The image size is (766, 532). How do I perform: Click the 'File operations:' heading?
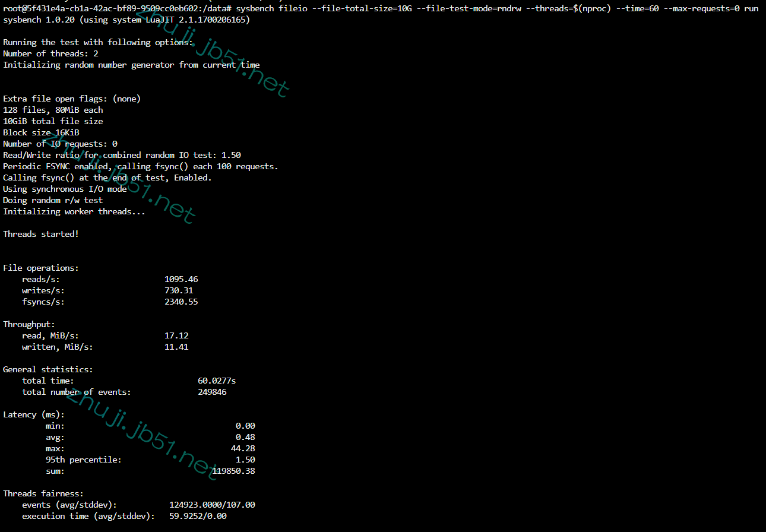point(41,268)
